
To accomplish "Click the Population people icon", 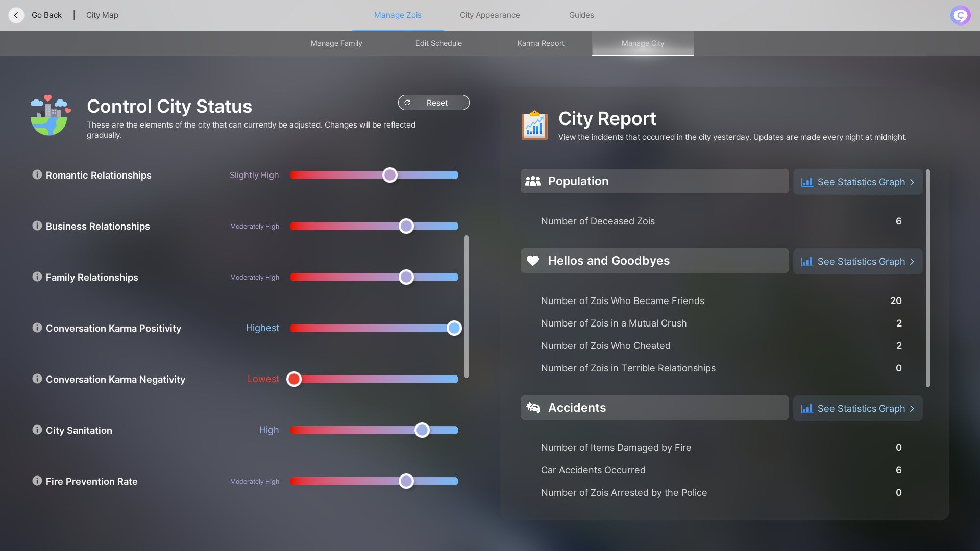I will (532, 181).
